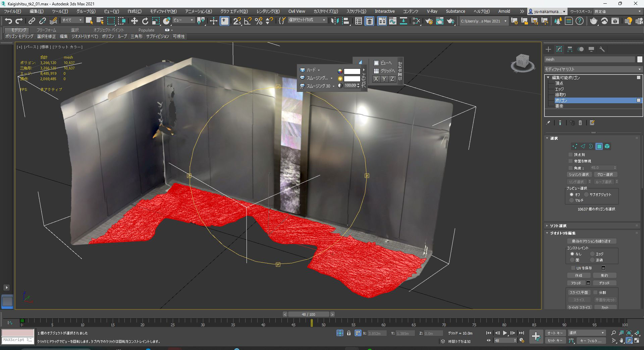
Task: Open the ファイル(F) menu
Action: 12,11
